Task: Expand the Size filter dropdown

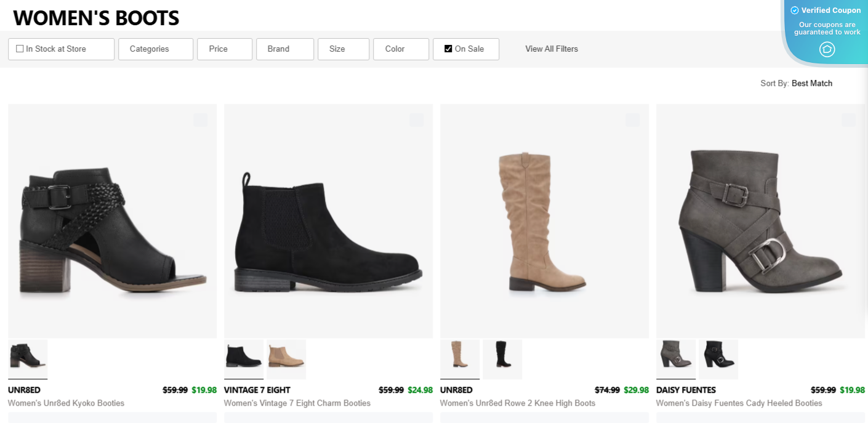Action: pyautogui.click(x=343, y=49)
